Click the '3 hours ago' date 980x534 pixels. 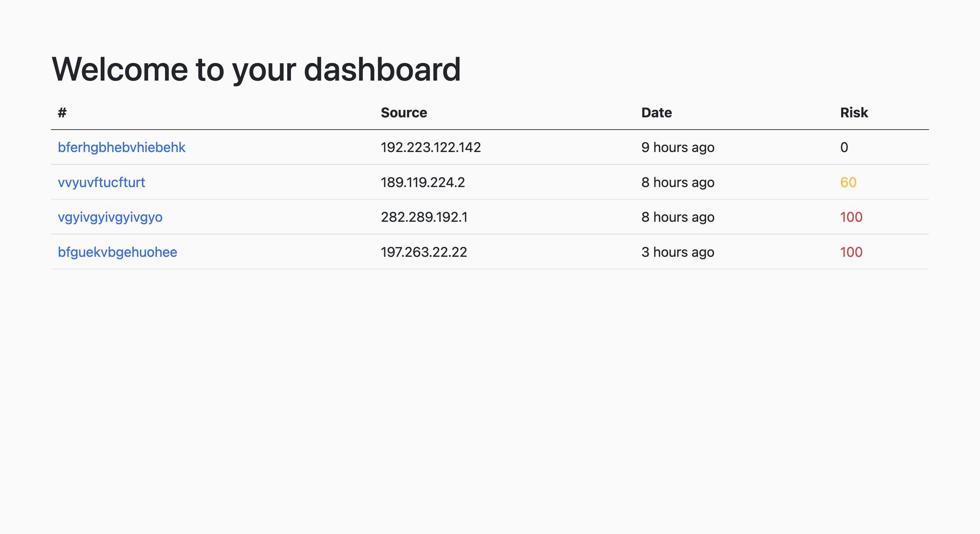point(677,252)
